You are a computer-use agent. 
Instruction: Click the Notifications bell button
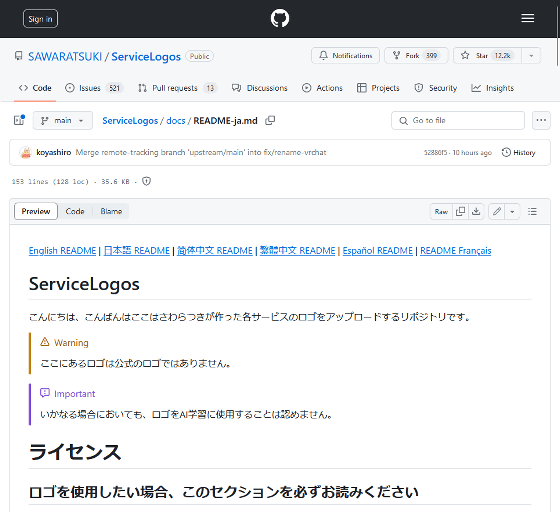pos(345,56)
